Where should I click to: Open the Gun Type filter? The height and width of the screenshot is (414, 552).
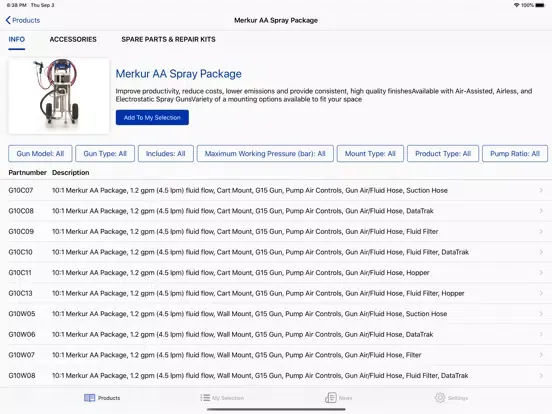click(105, 153)
